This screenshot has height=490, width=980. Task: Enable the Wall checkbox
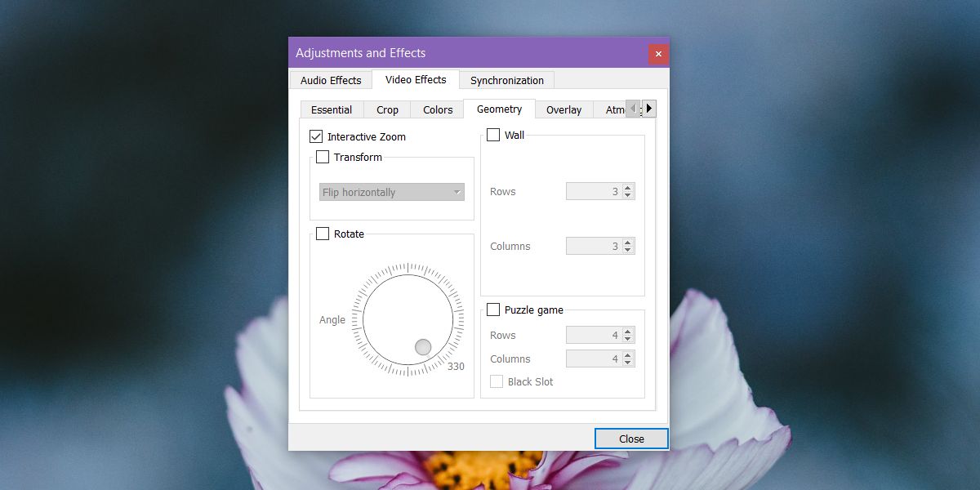[493, 135]
